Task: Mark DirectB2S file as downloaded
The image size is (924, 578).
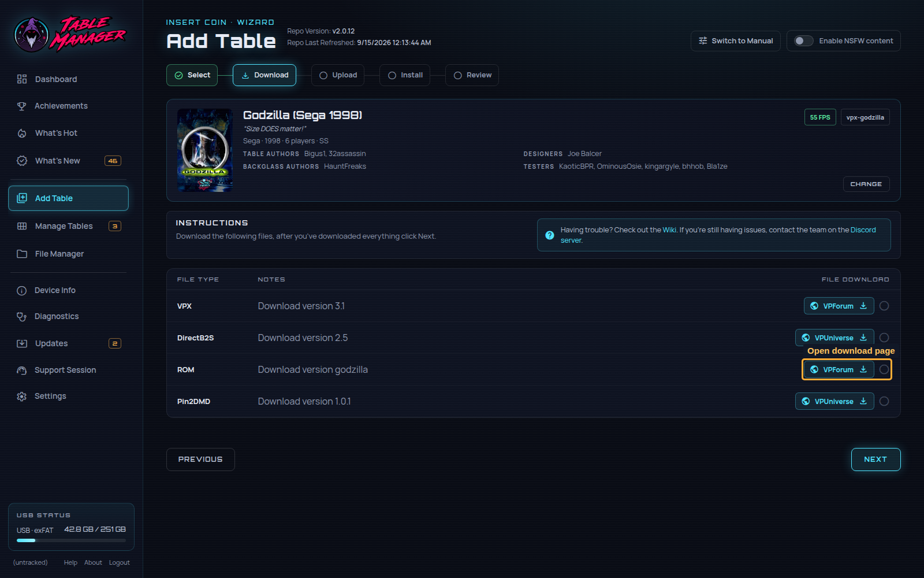Action: coord(884,338)
